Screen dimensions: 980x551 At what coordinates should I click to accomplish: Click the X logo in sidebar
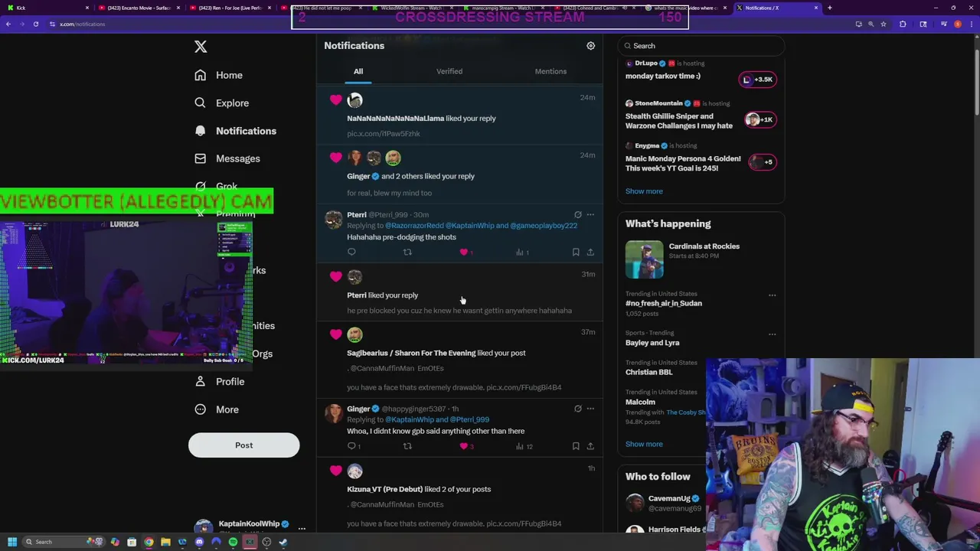click(201, 47)
